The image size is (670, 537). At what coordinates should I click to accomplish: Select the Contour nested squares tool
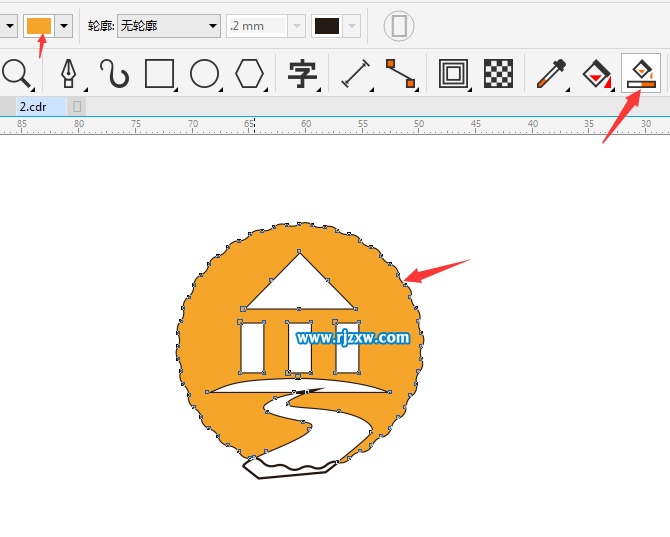[x=453, y=73]
